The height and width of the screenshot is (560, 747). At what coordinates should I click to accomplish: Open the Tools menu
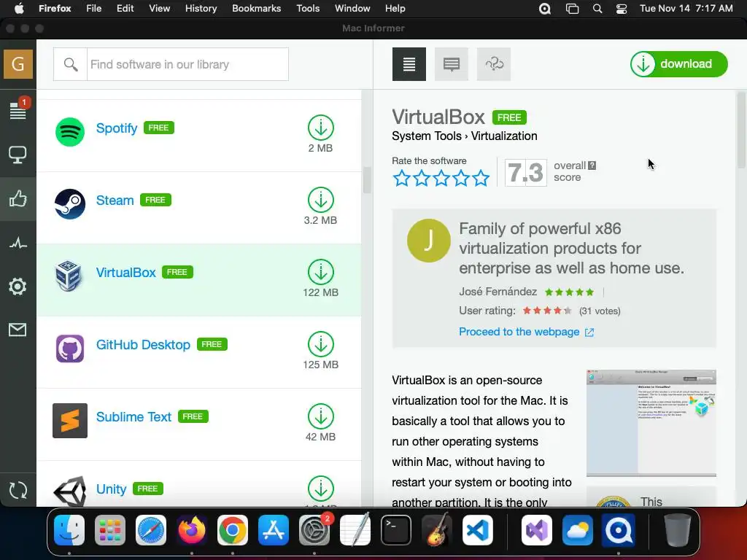point(308,9)
